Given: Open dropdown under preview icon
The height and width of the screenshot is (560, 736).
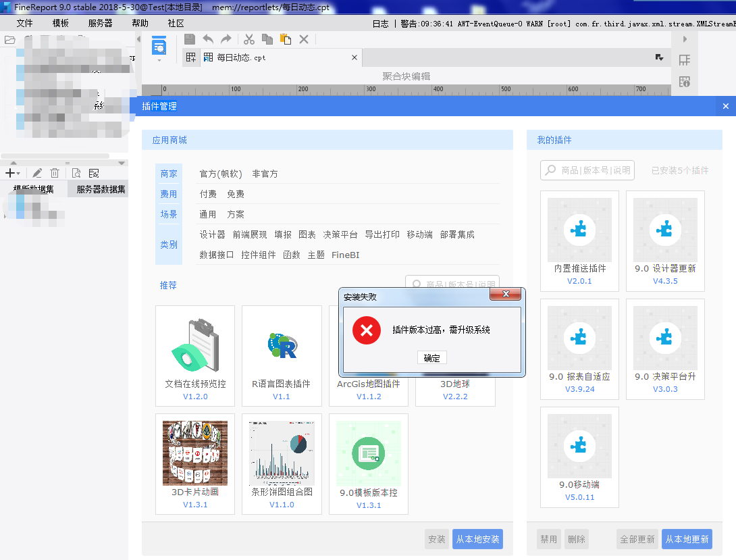Looking at the screenshot, I should 159,61.
